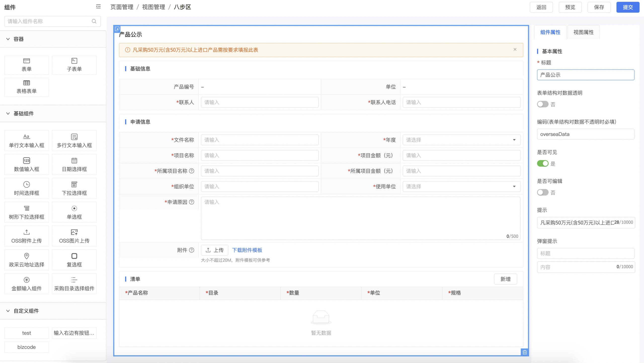Click the 下载附件模板 link
Viewport: 644px width, 363px height.
click(247, 250)
